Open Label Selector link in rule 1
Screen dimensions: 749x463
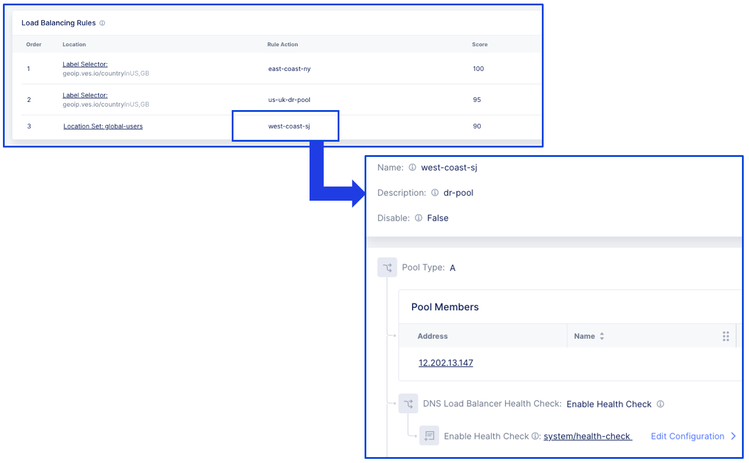pyautogui.click(x=85, y=64)
